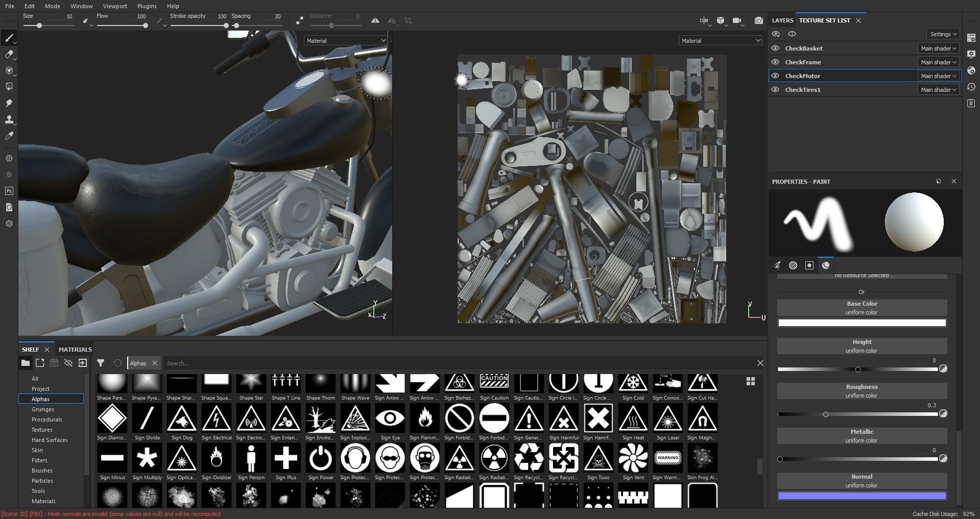
Task: Select the Paint brush tool
Action: pyautogui.click(x=9, y=38)
